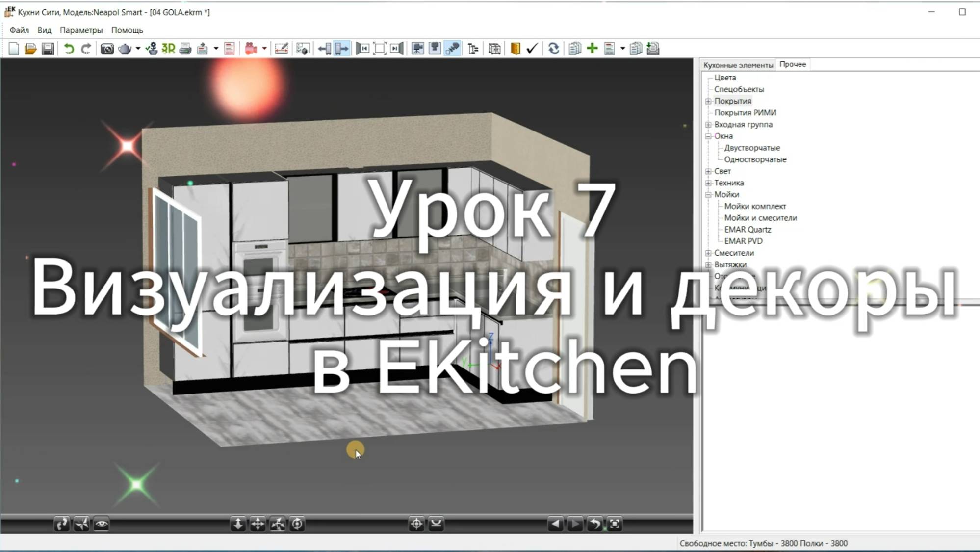The width and height of the screenshot is (980, 552).
Task: Select the eye view icon in viewport toolbar
Action: point(101,524)
